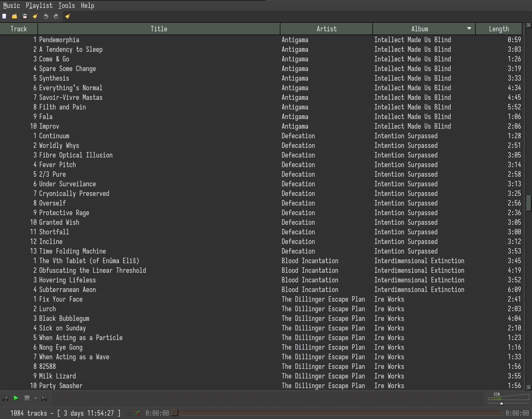
Task: Click the broom icon next to the save icon
Action: (35, 16)
